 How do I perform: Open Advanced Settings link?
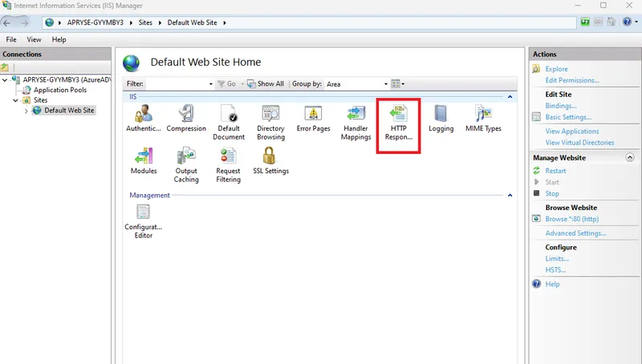(575, 233)
